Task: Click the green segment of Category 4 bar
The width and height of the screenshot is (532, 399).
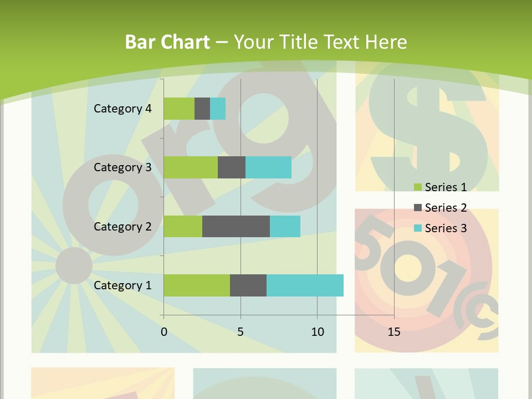Action: (179, 109)
